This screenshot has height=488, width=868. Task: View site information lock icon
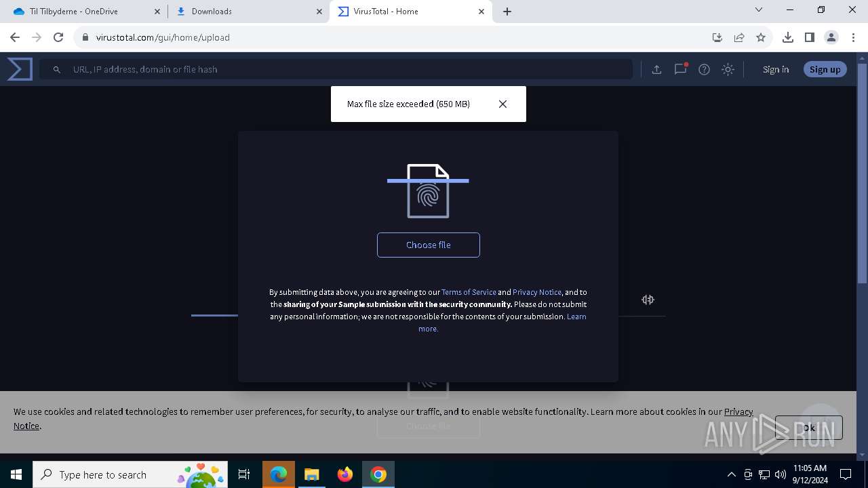tap(85, 37)
